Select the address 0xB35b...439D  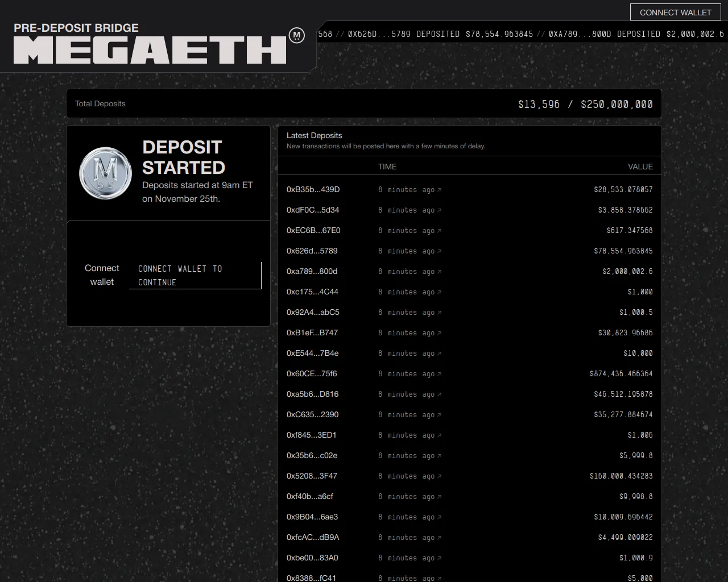(313, 189)
